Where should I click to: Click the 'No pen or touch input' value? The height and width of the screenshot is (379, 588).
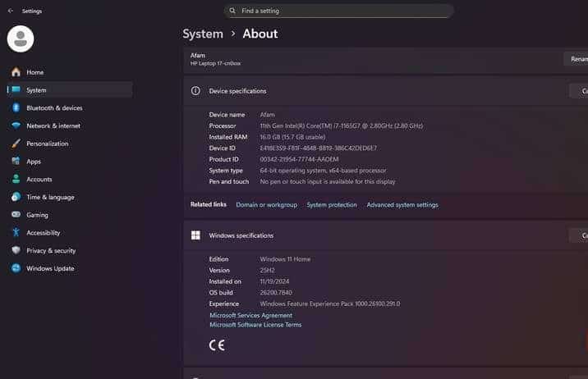click(328, 181)
